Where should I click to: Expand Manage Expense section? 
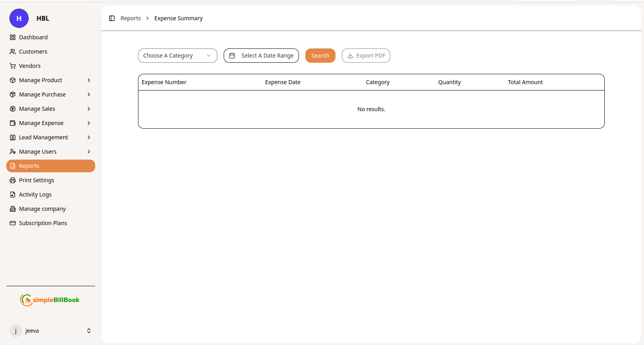(x=89, y=123)
